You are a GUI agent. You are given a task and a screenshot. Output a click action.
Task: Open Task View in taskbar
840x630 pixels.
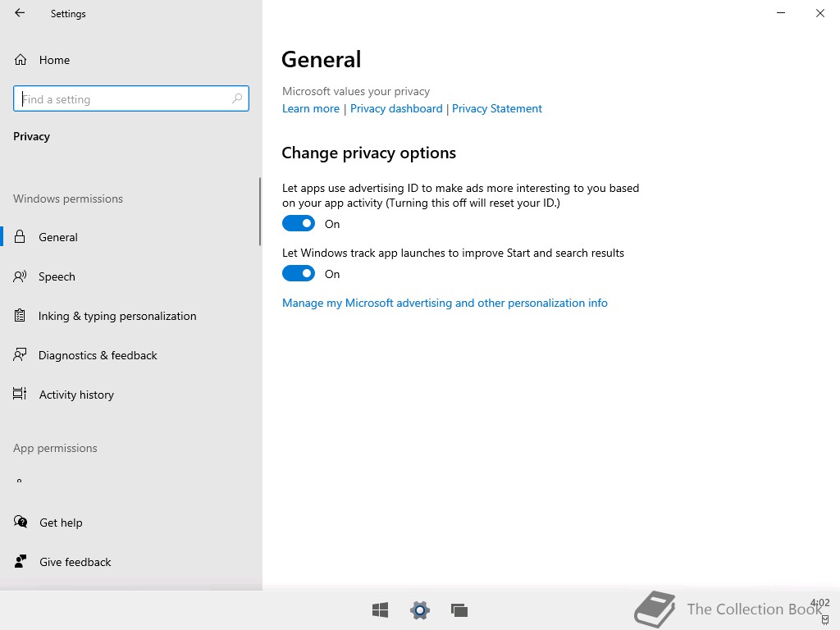[x=459, y=610]
